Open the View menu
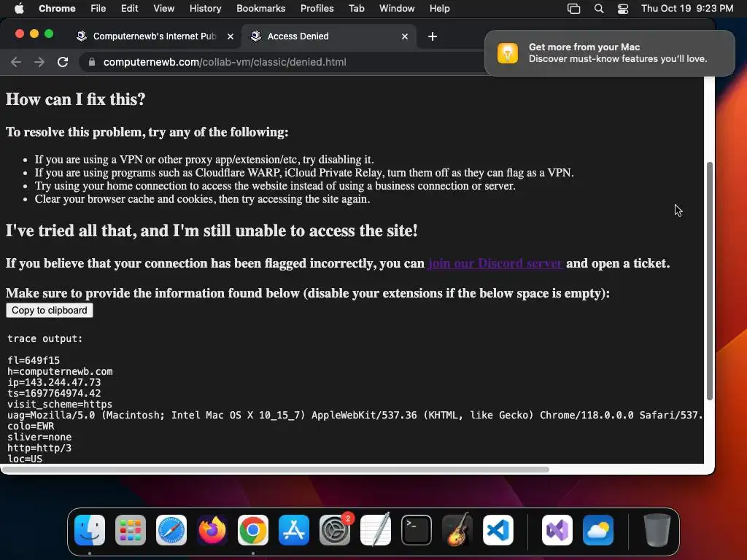 pyautogui.click(x=163, y=8)
